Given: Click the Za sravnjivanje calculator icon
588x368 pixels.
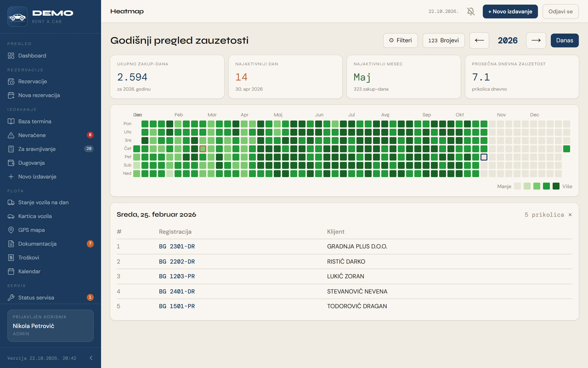Looking at the screenshot, I should pos(11,149).
